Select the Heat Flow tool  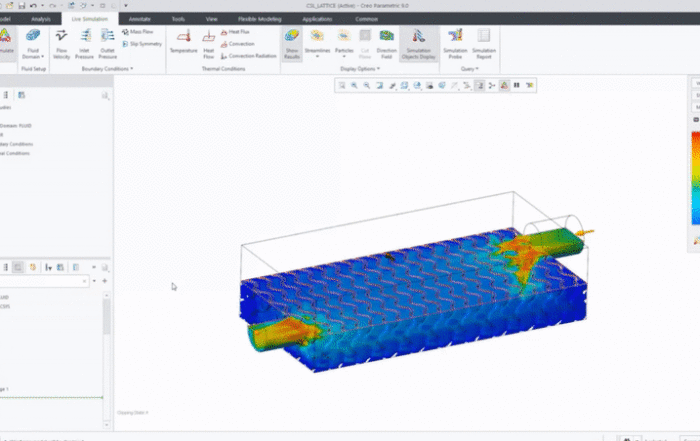tap(208, 44)
